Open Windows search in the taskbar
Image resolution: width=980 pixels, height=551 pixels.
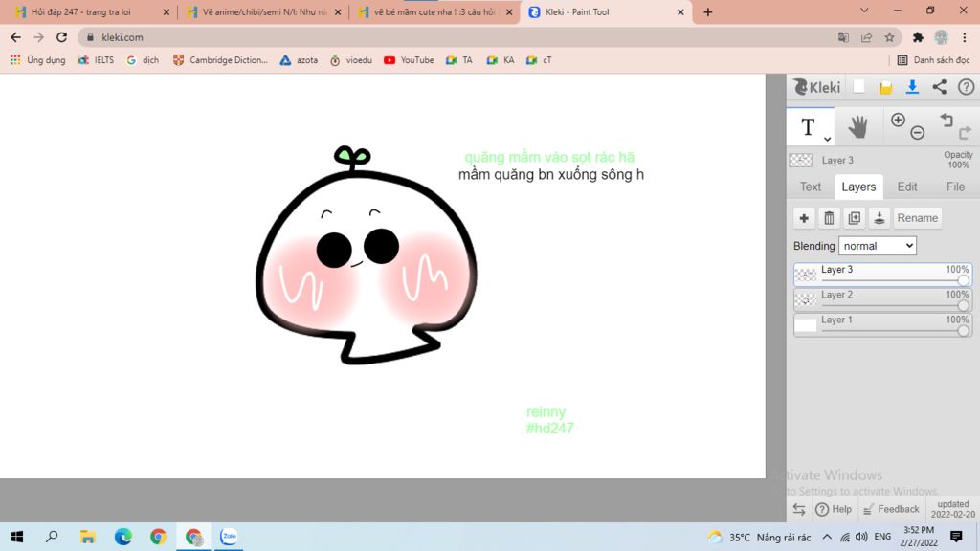(x=52, y=537)
